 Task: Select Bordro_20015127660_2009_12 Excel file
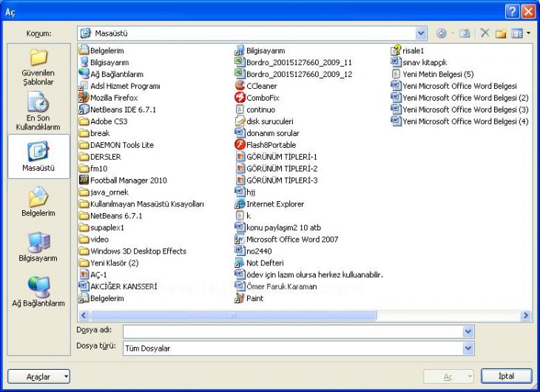[x=294, y=74]
